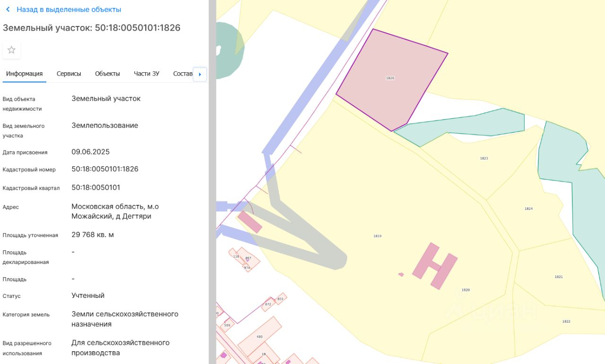Click cadastral quarter value 50:18:0050101
This screenshot has width=605, height=364.
(x=96, y=187)
